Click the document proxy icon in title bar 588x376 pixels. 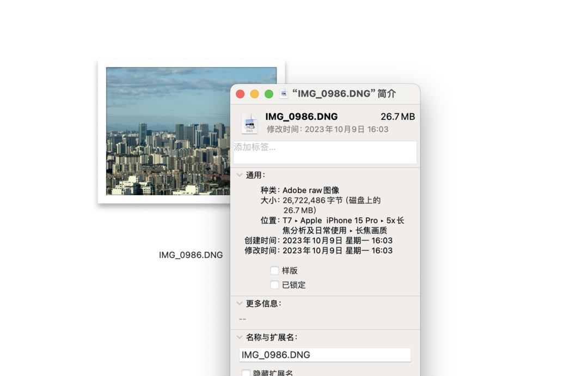pyautogui.click(x=284, y=94)
